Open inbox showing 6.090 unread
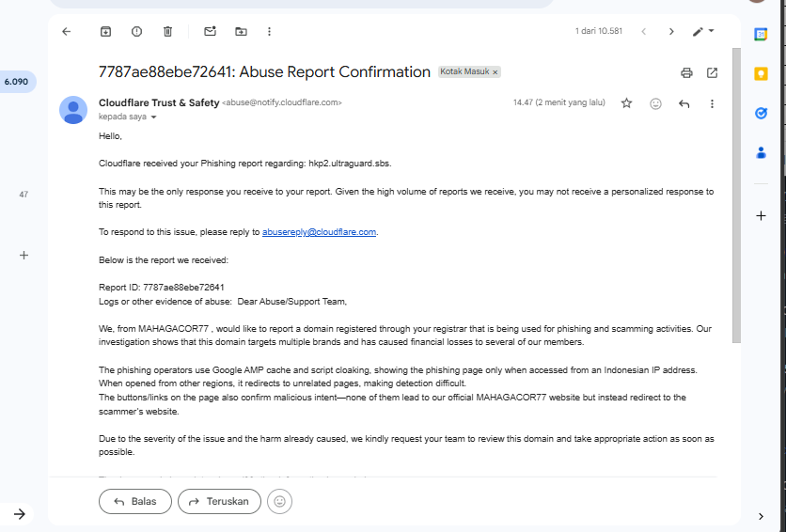Viewport: 786px width, 532px height. tap(17, 82)
